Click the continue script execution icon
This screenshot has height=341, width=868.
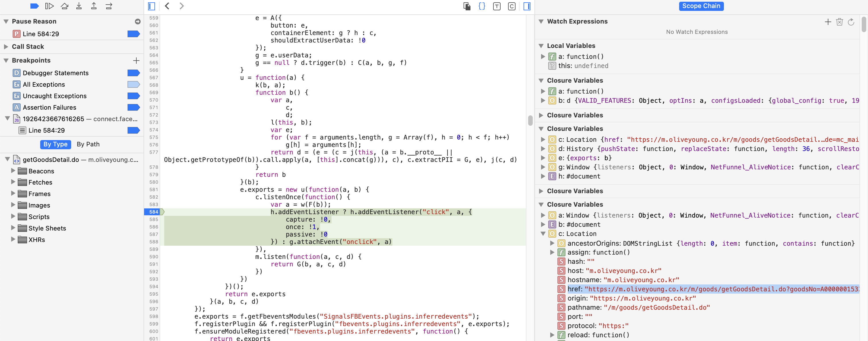49,6
